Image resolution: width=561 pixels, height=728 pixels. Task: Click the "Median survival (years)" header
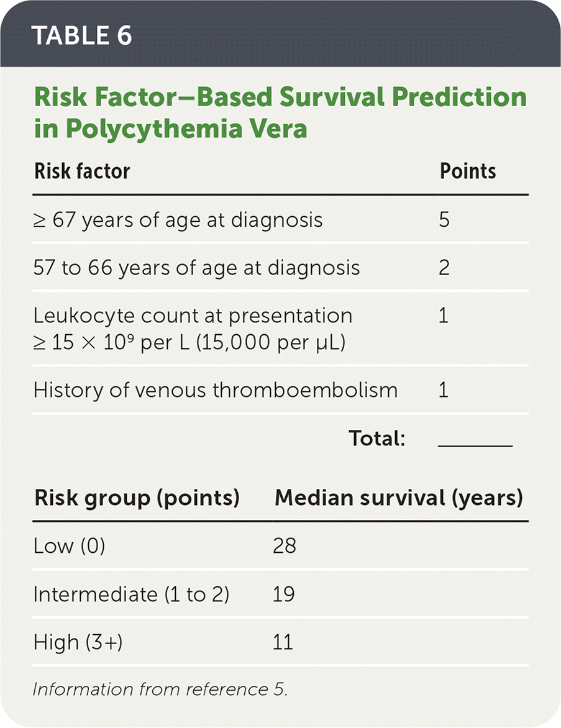(398, 498)
